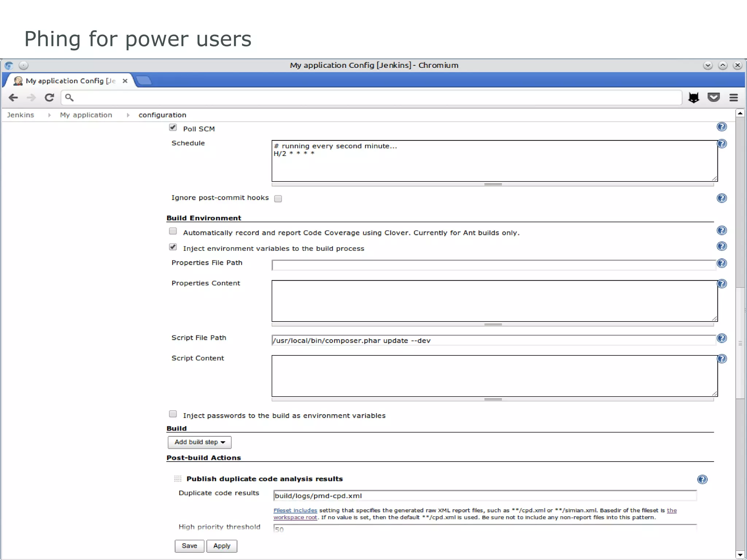Open help for Script File Path
The image size is (747, 560).
coord(722,338)
